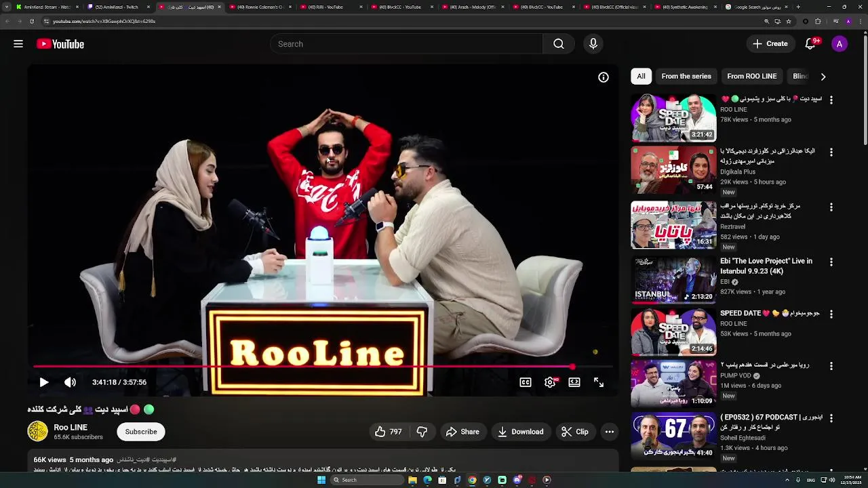Show more filter chips with right arrow
This screenshot has width=868, height=488.
click(x=823, y=77)
